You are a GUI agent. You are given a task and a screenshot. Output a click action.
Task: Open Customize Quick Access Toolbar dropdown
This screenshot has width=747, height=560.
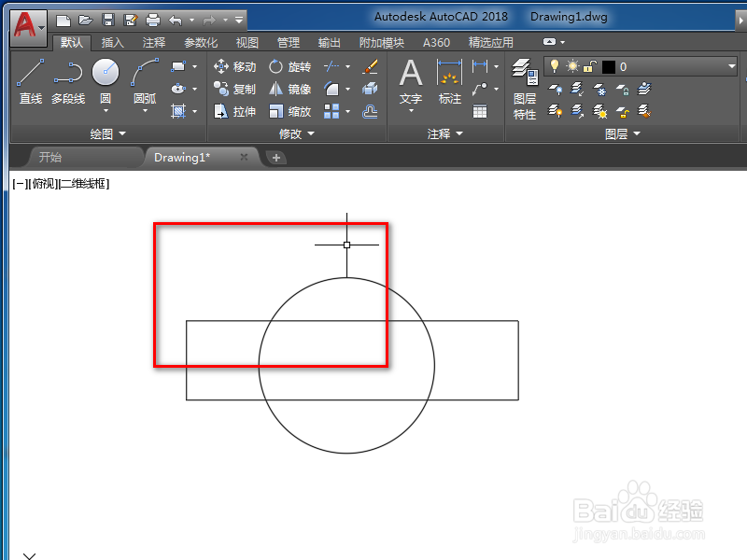(239, 20)
